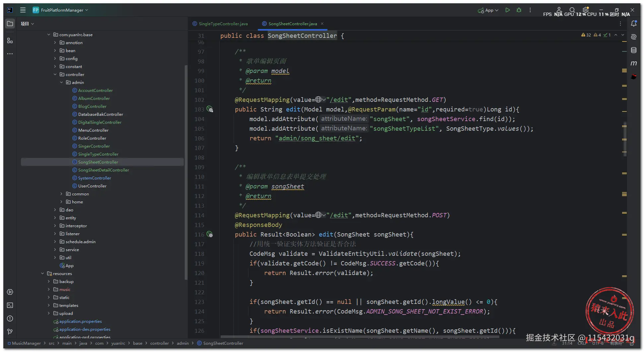
Task: Click gutter icon on line 116
Action: [x=210, y=234]
